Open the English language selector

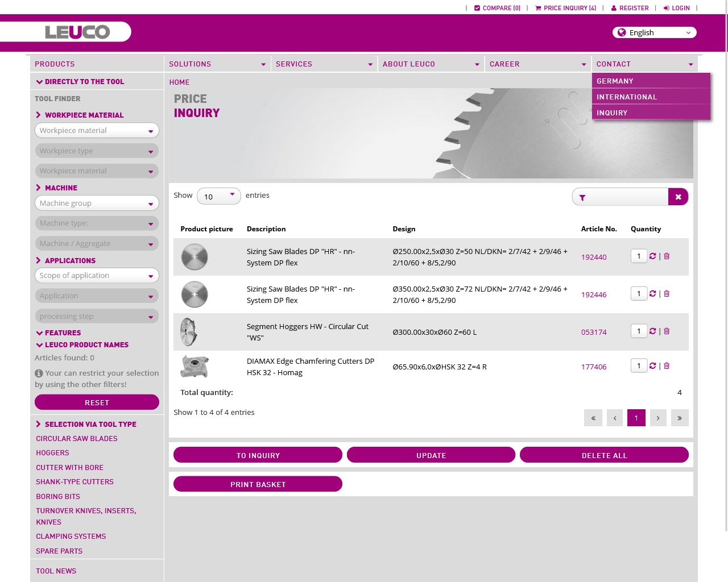point(654,32)
